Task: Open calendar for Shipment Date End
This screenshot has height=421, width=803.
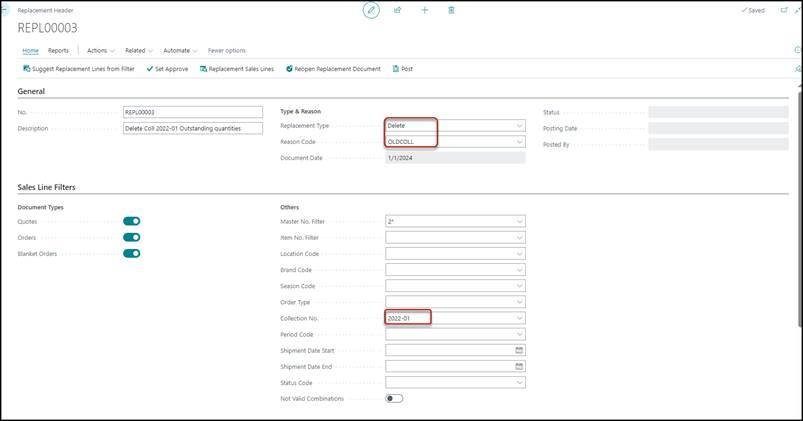Action: tap(519, 366)
